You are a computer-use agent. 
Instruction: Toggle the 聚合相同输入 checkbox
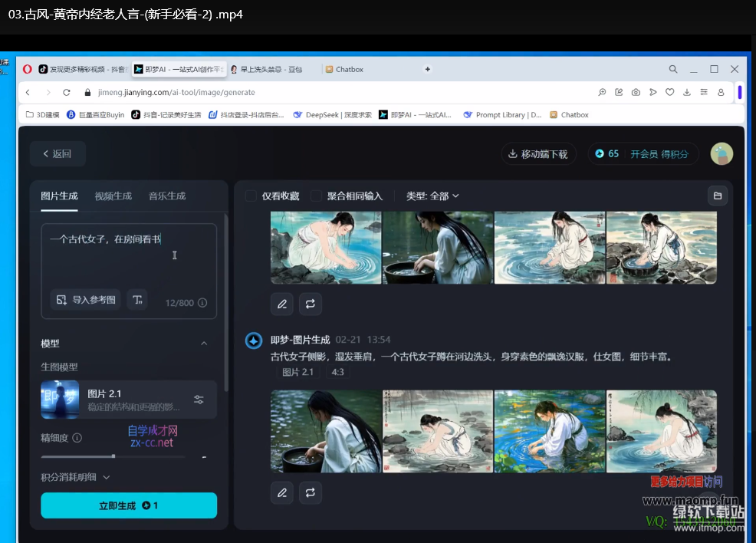point(316,196)
